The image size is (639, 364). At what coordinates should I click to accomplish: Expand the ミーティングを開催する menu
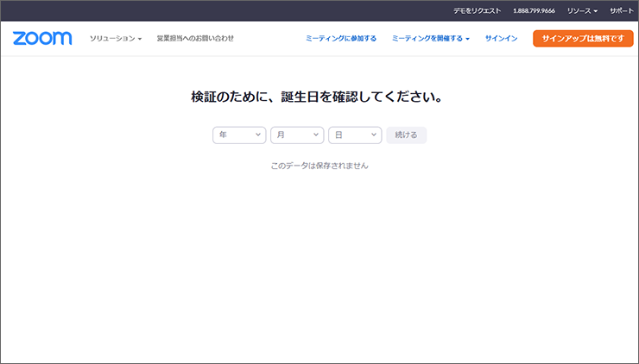coord(430,38)
